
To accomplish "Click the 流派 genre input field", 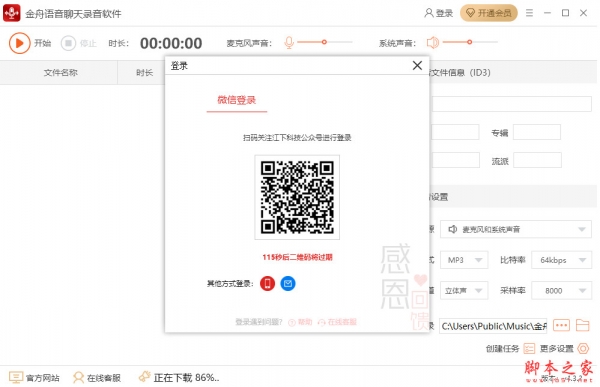I will 537,160.
